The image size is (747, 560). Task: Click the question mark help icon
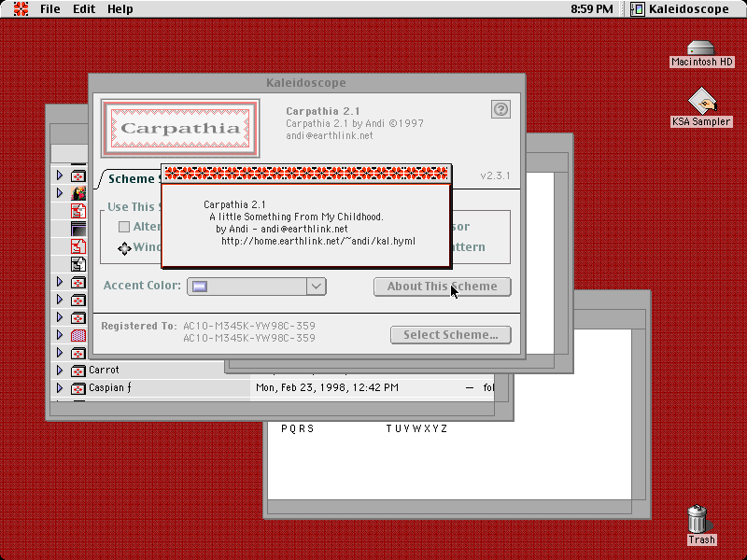(x=500, y=109)
